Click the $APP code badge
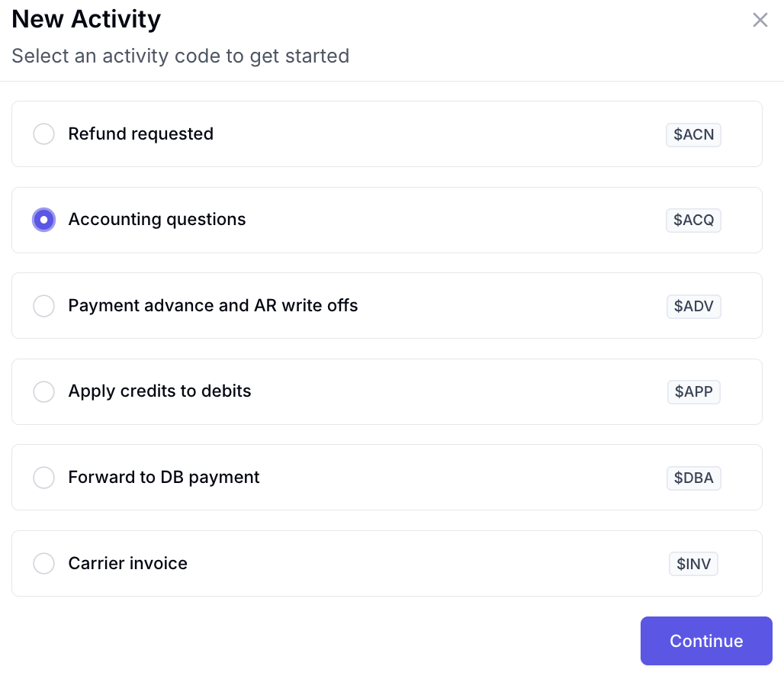Viewport: 784px width, 676px height. pos(693,391)
